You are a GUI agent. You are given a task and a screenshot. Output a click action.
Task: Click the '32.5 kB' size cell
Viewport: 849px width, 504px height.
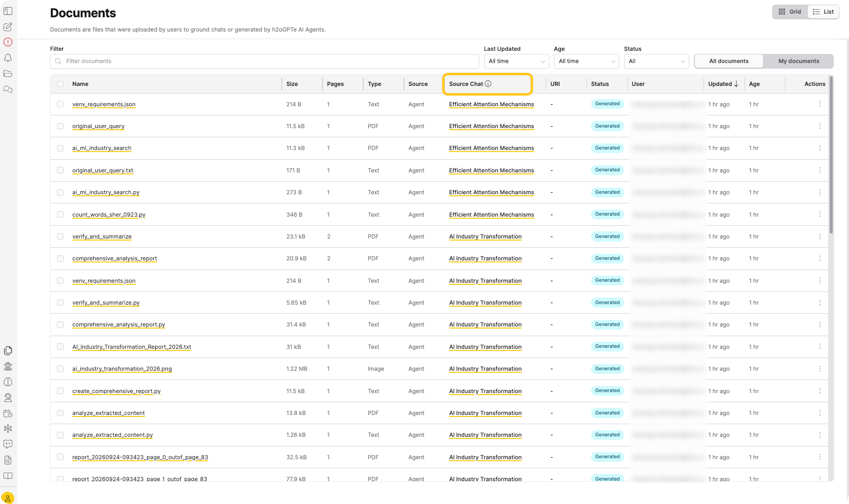pyautogui.click(x=296, y=457)
